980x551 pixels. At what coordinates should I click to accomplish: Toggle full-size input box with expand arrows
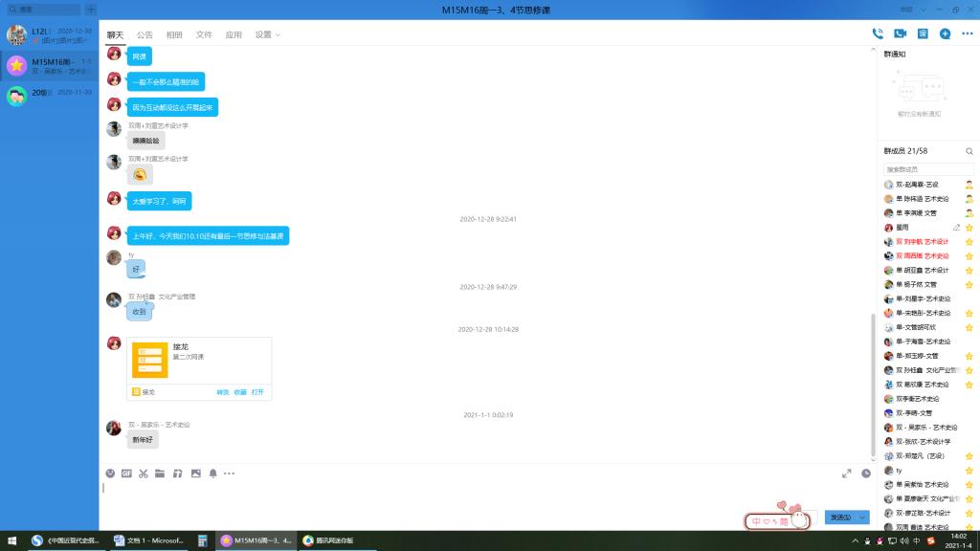click(x=846, y=473)
